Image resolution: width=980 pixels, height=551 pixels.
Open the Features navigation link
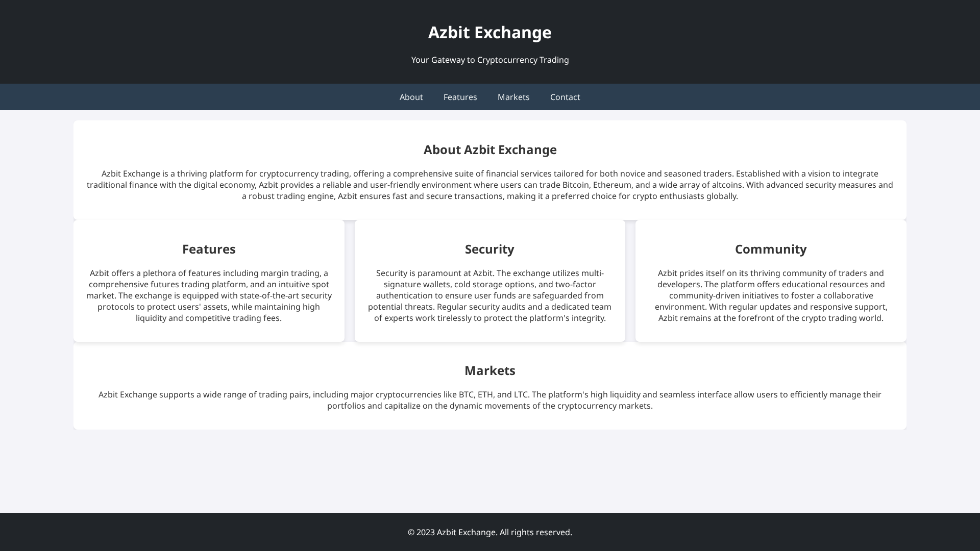pos(460,97)
